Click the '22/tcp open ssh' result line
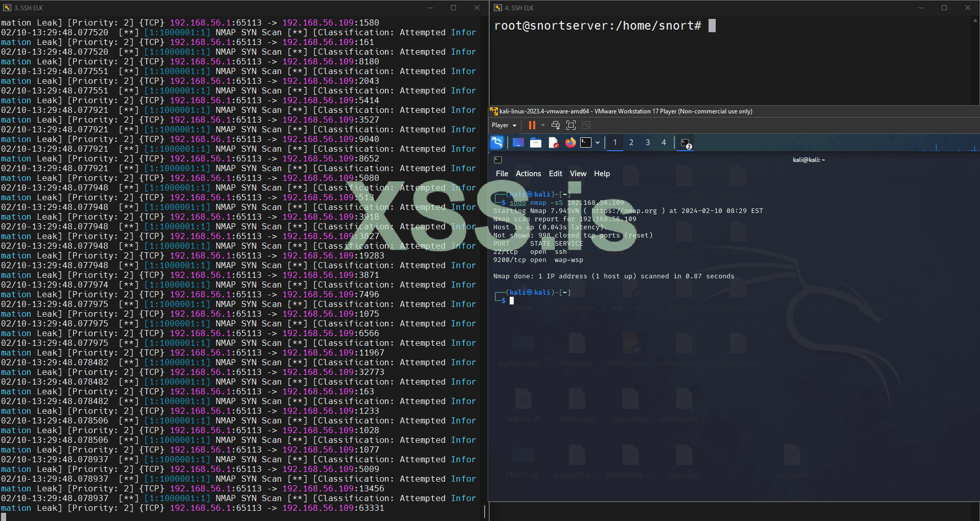980x521 pixels. click(530, 252)
